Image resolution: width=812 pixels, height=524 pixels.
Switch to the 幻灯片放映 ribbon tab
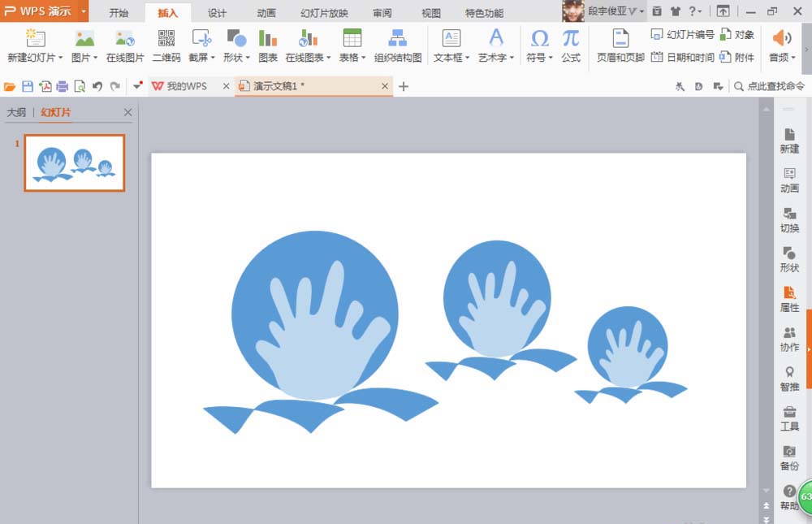point(324,13)
